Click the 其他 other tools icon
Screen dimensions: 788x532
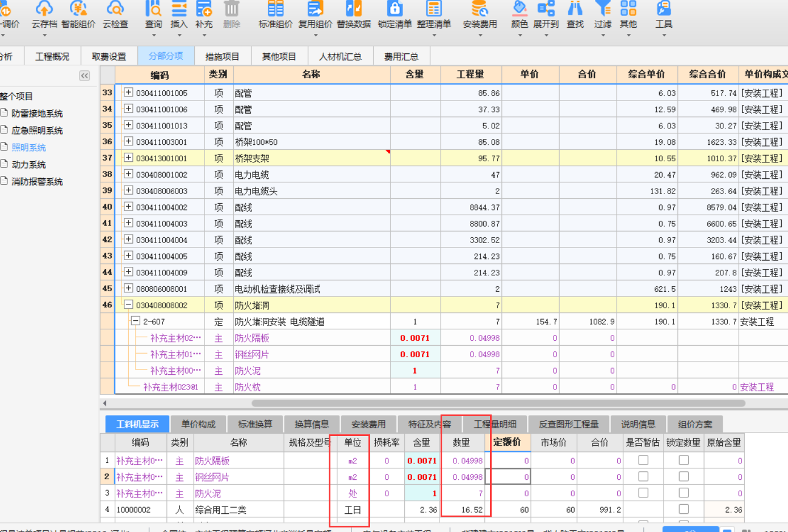tap(628, 9)
